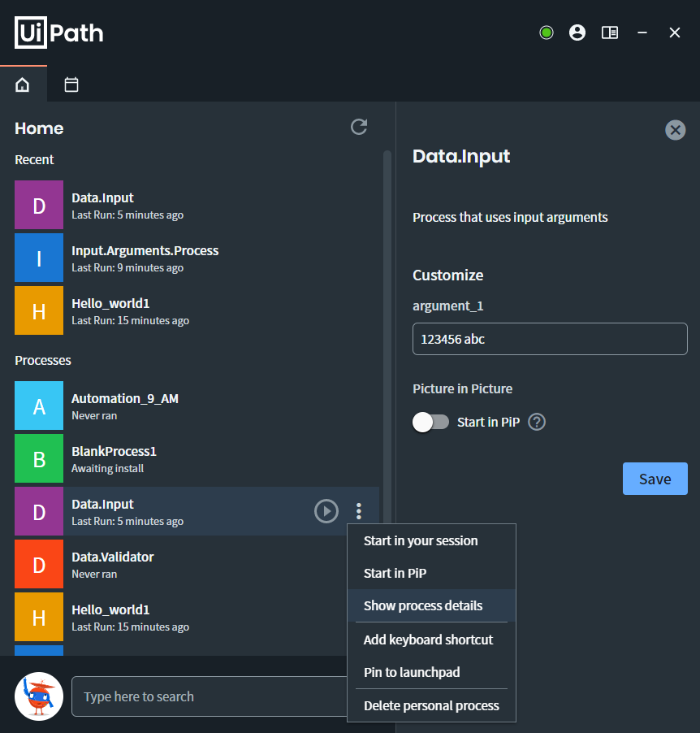Select Hello_world1 under Processes
The height and width of the screenshot is (733, 700).
180,617
